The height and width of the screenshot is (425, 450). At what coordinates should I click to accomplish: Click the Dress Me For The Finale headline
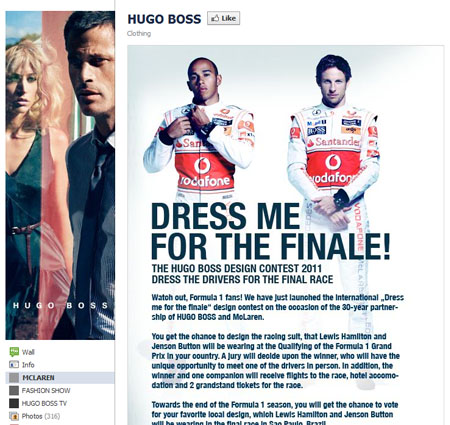pyautogui.click(x=270, y=231)
